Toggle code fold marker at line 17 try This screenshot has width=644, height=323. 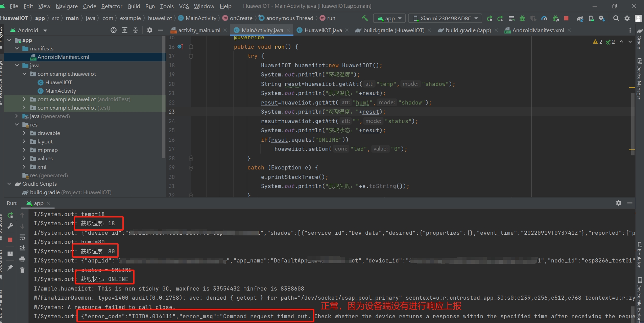pyautogui.click(x=191, y=56)
